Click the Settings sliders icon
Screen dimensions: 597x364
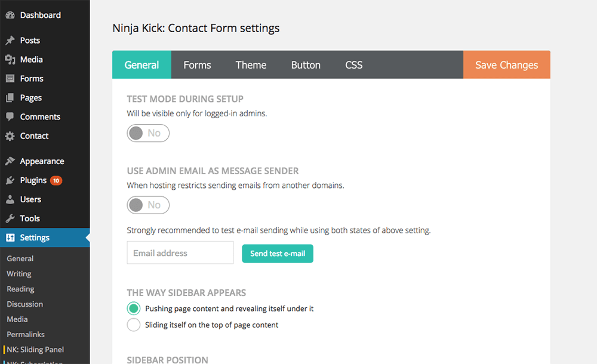10,237
